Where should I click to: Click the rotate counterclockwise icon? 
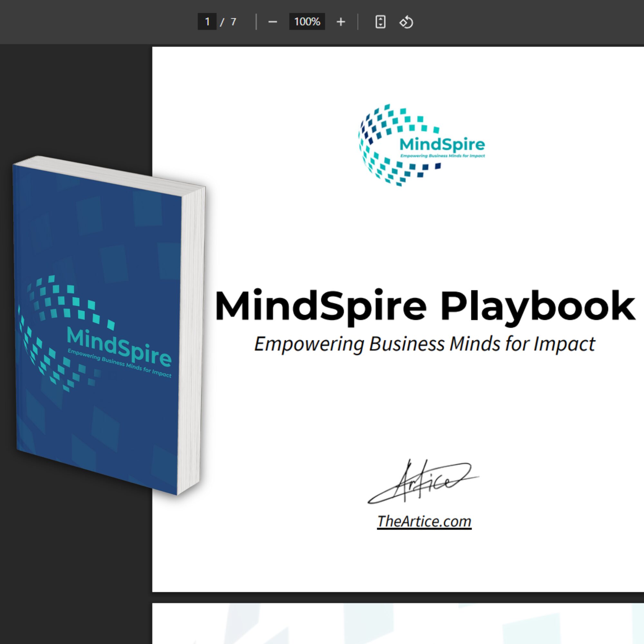pos(406,22)
